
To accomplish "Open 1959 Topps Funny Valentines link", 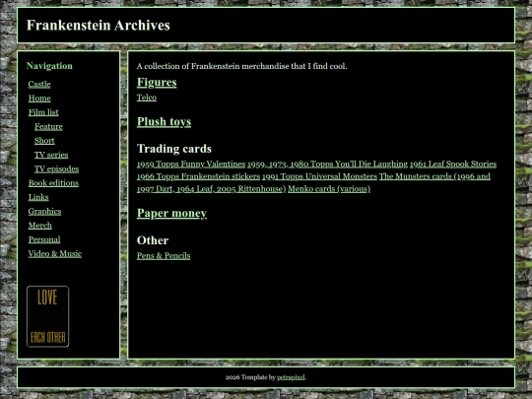I will [x=191, y=165].
